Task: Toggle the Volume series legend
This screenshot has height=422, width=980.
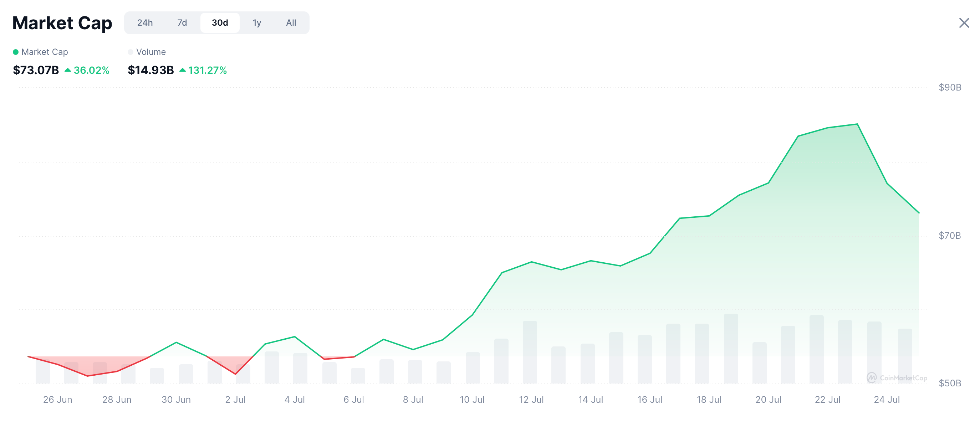Action: tap(147, 52)
